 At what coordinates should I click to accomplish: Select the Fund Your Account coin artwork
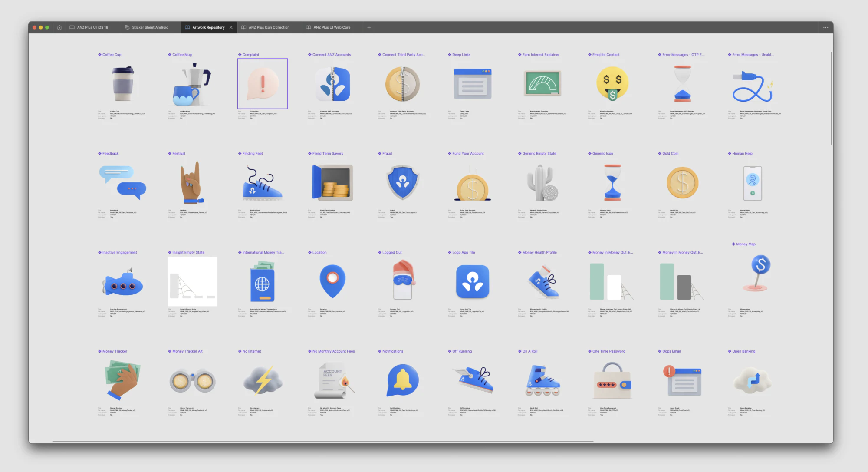coord(473,183)
